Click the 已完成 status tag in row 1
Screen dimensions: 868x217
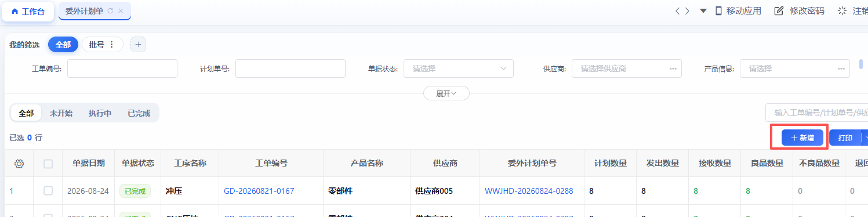(135, 190)
